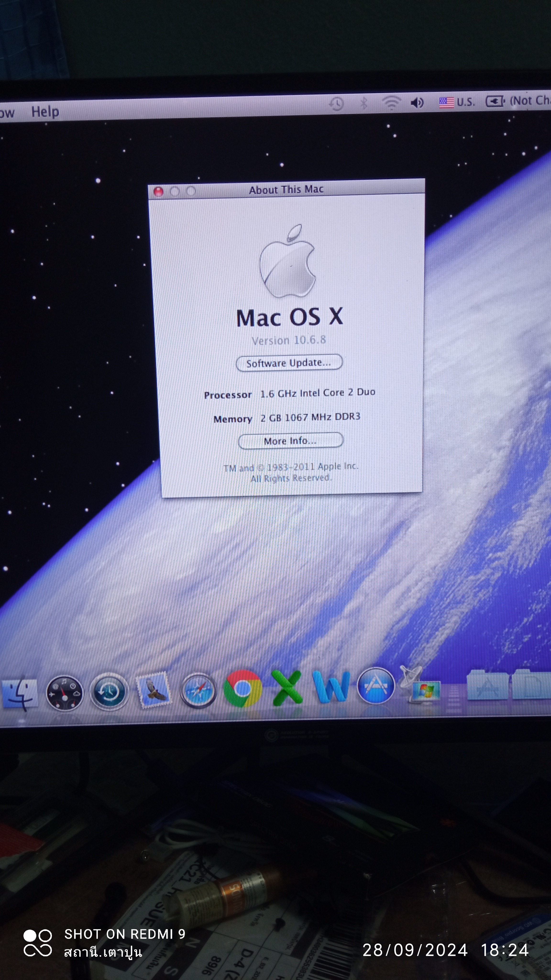Viewport: 551px width, 980px height.
Task: Open Finder from the Dock
Action: (x=19, y=694)
